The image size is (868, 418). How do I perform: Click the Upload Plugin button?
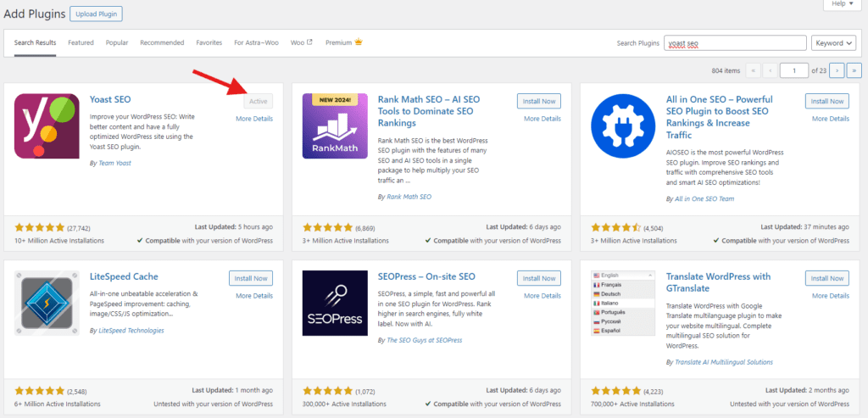pyautogui.click(x=97, y=14)
